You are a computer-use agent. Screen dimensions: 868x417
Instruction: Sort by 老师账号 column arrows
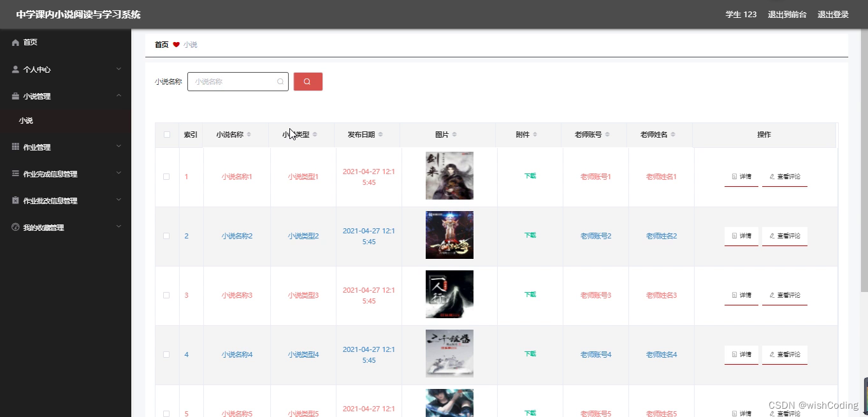[x=607, y=135]
